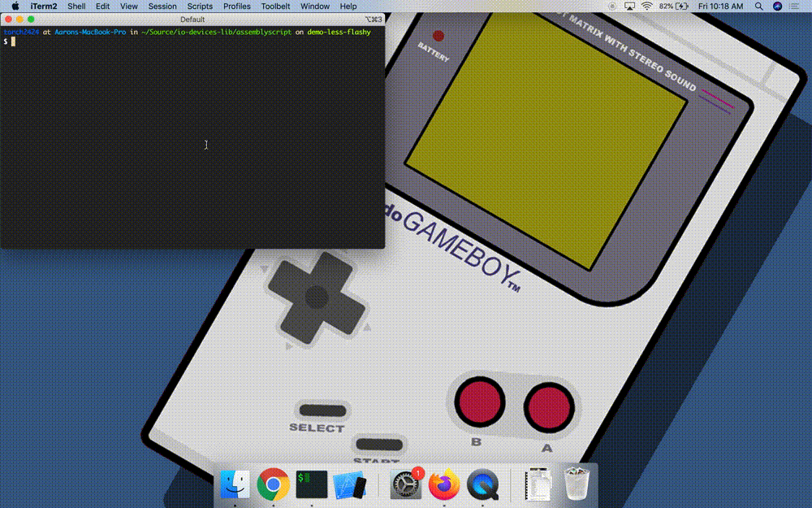
Task: Open the Toolbelt menu
Action: coord(275,7)
